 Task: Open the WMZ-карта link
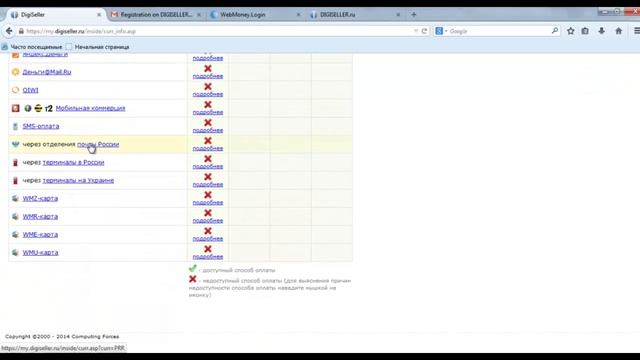pos(40,198)
